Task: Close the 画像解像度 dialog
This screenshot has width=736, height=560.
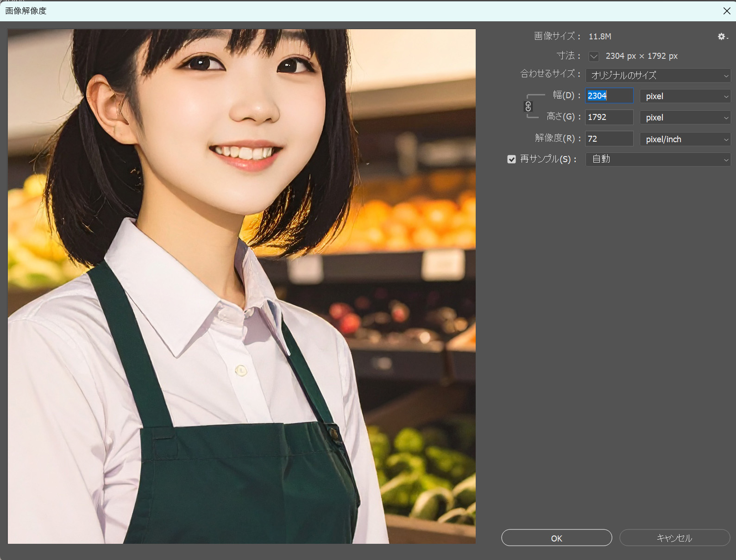Action: (x=727, y=11)
